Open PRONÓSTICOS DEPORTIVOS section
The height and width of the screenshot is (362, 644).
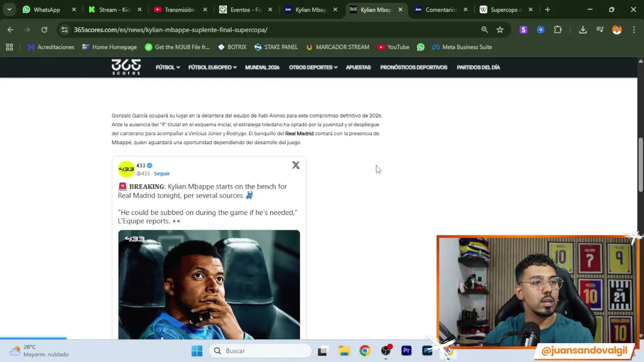coord(414,67)
